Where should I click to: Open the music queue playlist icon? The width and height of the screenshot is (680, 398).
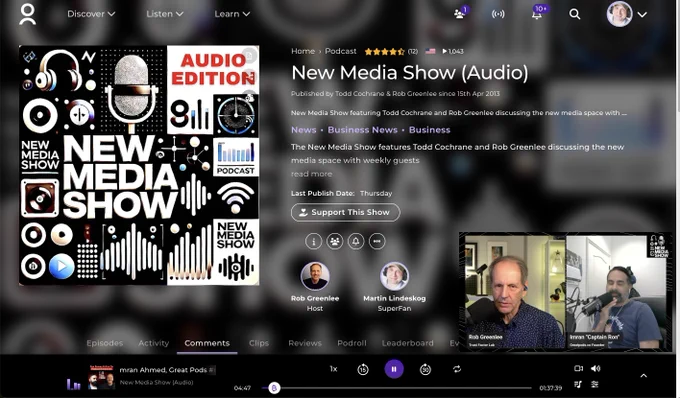pos(578,384)
